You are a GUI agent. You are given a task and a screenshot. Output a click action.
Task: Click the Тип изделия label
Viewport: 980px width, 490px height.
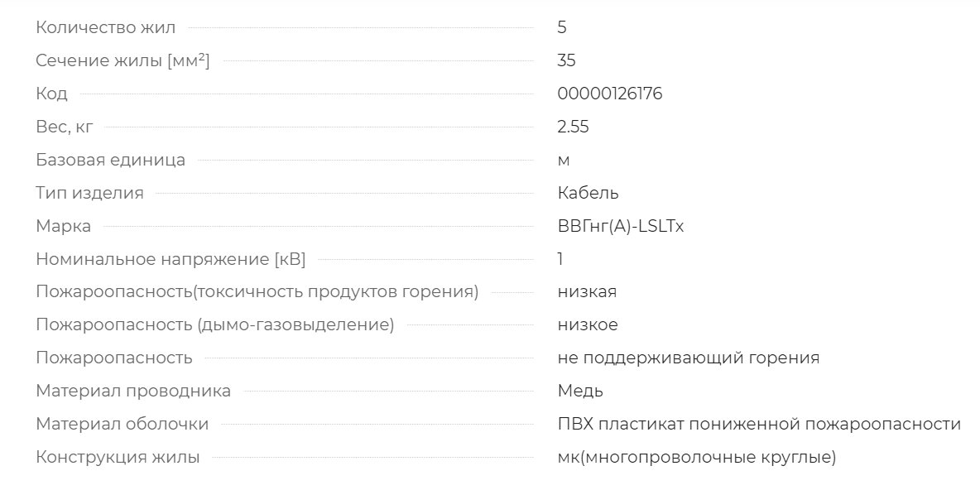point(89,193)
